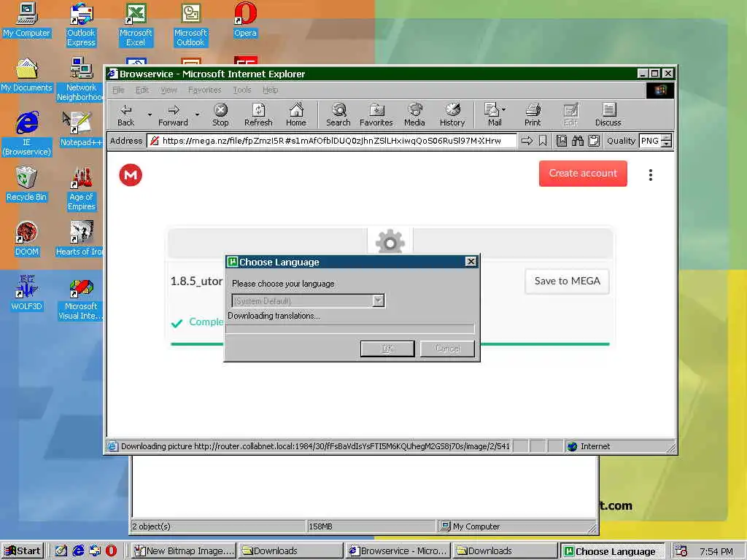747x560 pixels.
Task: Select the My Computer desktop icon
Action: point(27,20)
